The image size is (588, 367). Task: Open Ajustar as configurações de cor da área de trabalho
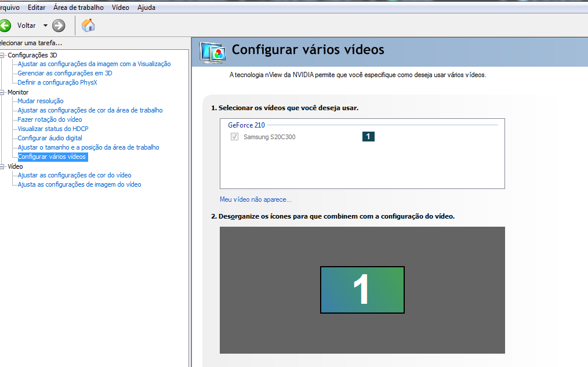pyautogui.click(x=90, y=110)
